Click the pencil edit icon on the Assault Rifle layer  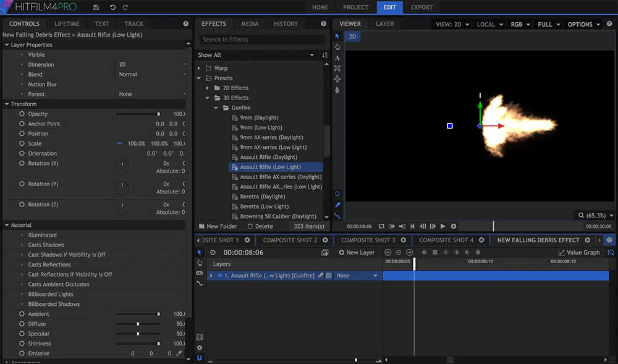320,276
